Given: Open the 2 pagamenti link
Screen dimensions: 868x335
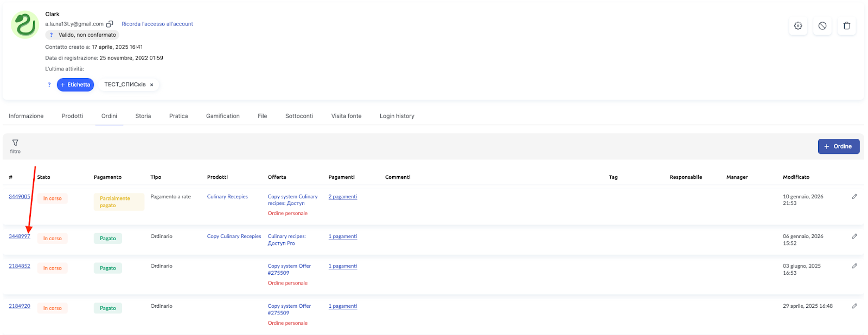Looking at the screenshot, I should coord(342,197).
